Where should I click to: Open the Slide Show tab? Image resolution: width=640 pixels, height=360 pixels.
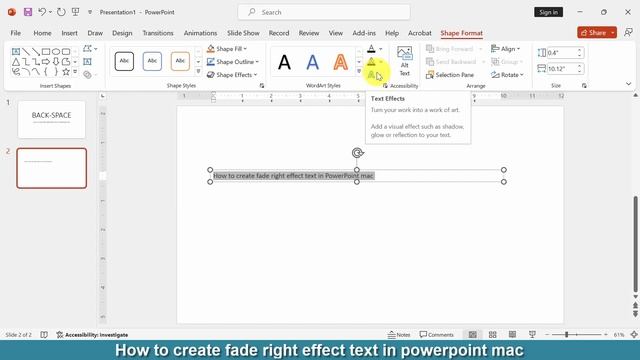[x=243, y=33]
